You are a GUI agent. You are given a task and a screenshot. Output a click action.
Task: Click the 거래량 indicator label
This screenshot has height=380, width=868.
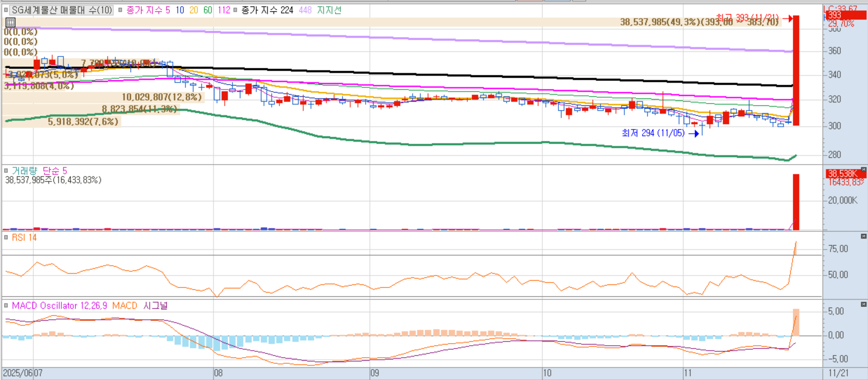24,171
